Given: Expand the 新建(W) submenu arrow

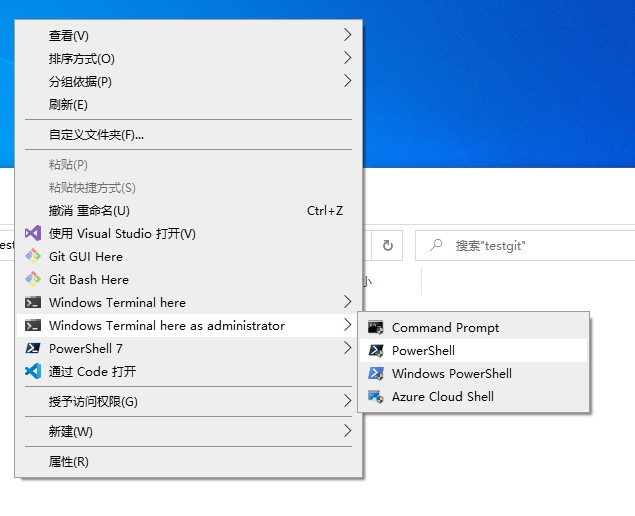Looking at the screenshot, I should (347, 431).
